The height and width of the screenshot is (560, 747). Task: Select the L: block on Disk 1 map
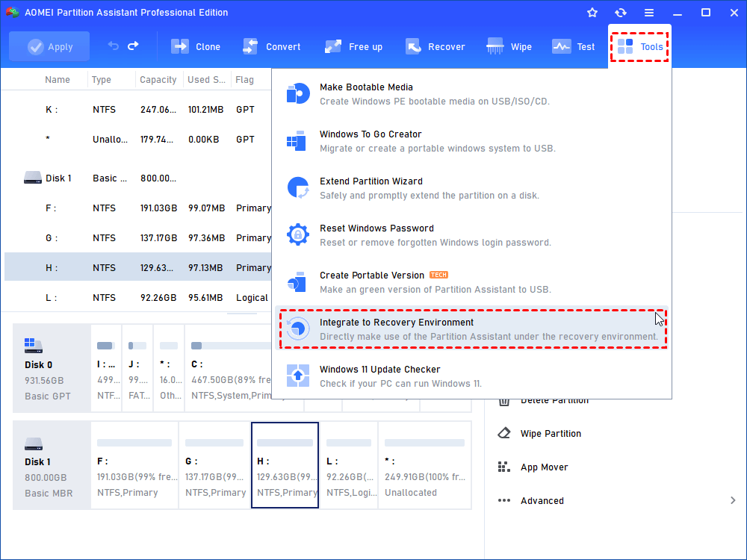tap(349, 465)
